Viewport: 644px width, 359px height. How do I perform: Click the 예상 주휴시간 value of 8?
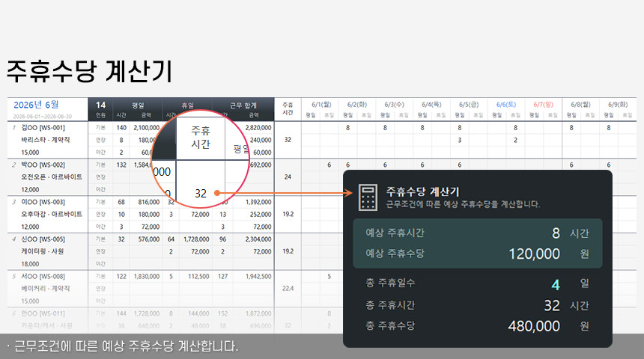[x=556, y=233]
